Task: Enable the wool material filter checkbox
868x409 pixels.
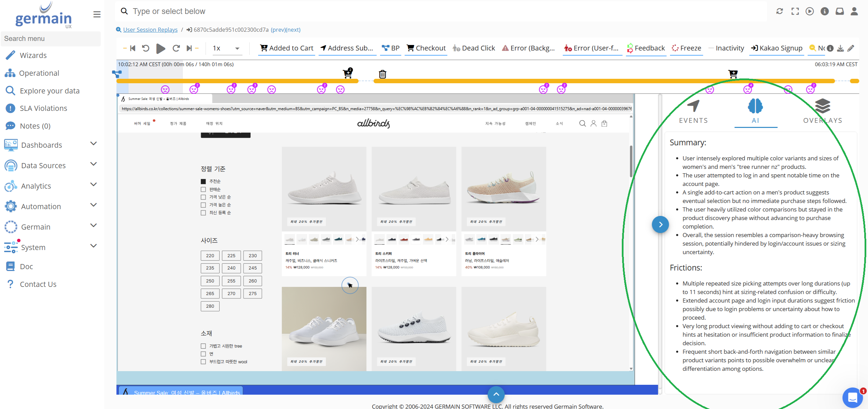Action: click(203, 362)
